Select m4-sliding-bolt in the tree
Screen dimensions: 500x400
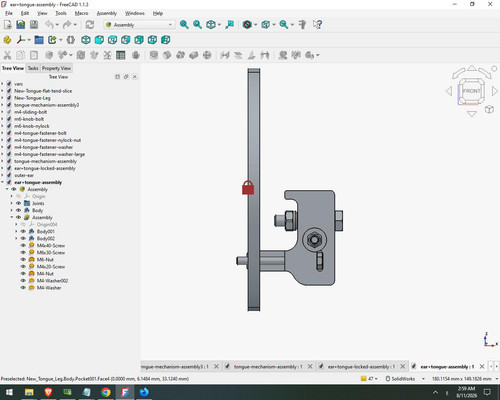point(31,112)
